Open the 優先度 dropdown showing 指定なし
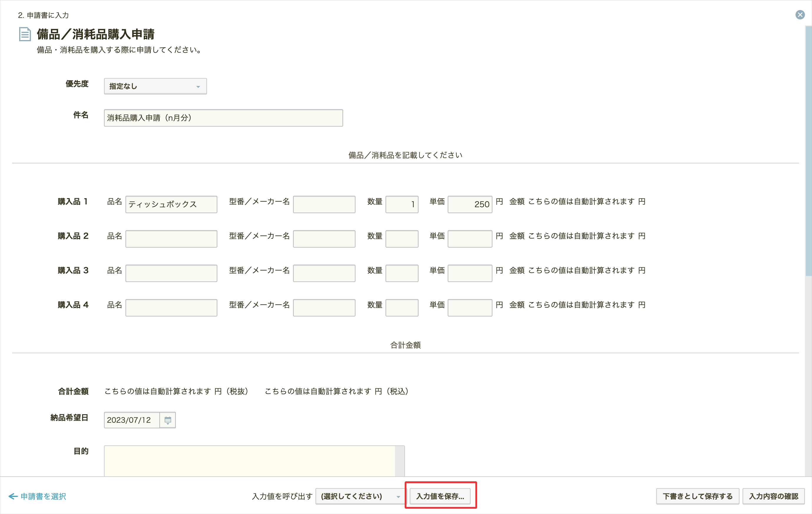This screenshot has width=812, height=514. pyautogui.click(x=155, y=86)
